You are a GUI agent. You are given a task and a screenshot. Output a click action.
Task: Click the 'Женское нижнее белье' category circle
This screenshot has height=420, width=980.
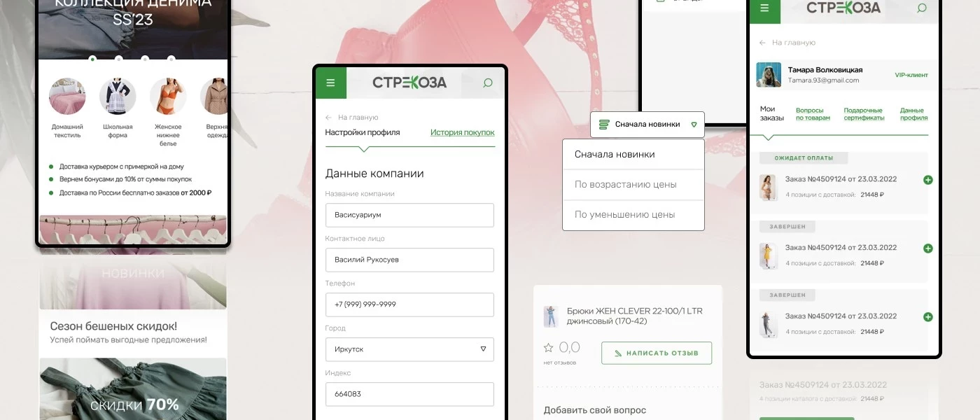click(168, 97)
